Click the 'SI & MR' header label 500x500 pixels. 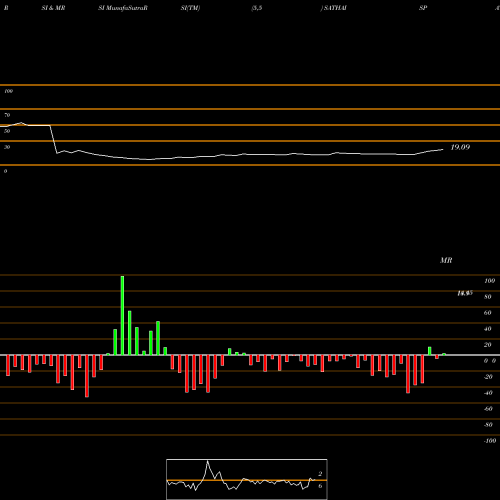[x=53, y=8]
